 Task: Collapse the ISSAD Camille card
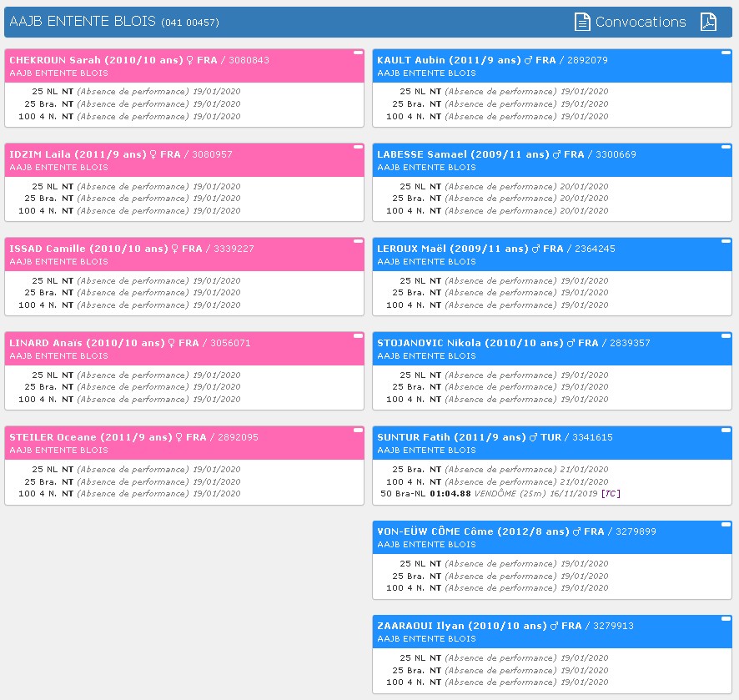point(358,241)
